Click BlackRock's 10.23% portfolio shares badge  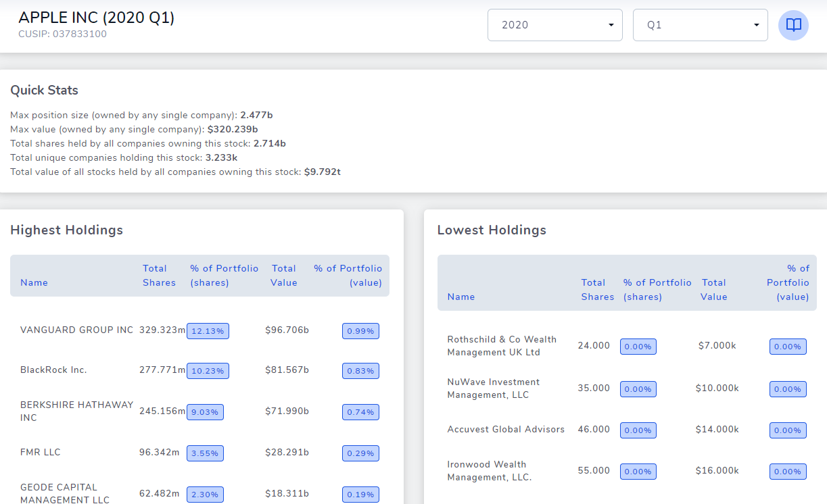tap(208, 371)
